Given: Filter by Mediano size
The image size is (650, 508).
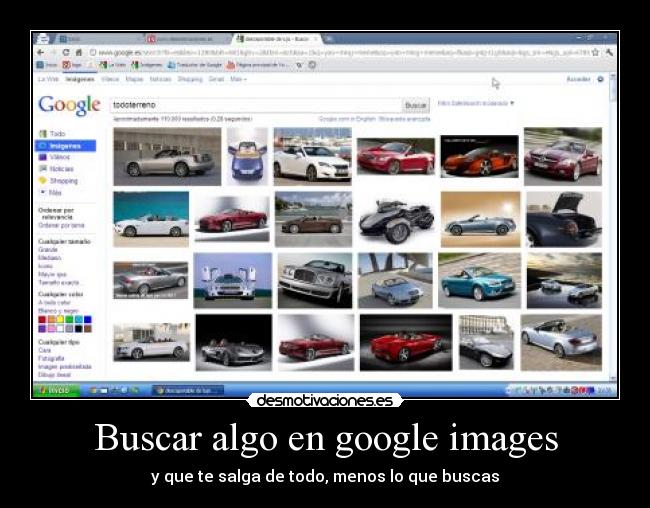Looking at the screenshot, I should [50, 258].
